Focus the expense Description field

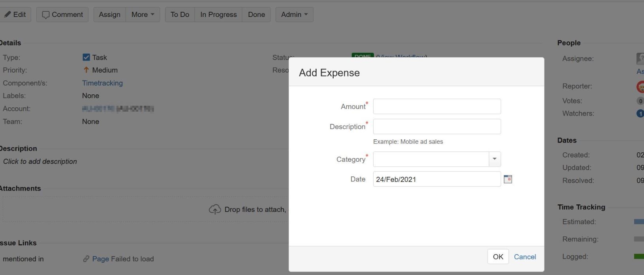coord(437,127)
